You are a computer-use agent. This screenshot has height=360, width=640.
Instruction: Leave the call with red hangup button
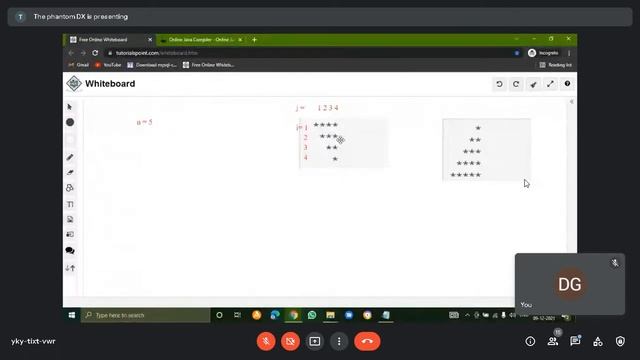coord(367,341)
